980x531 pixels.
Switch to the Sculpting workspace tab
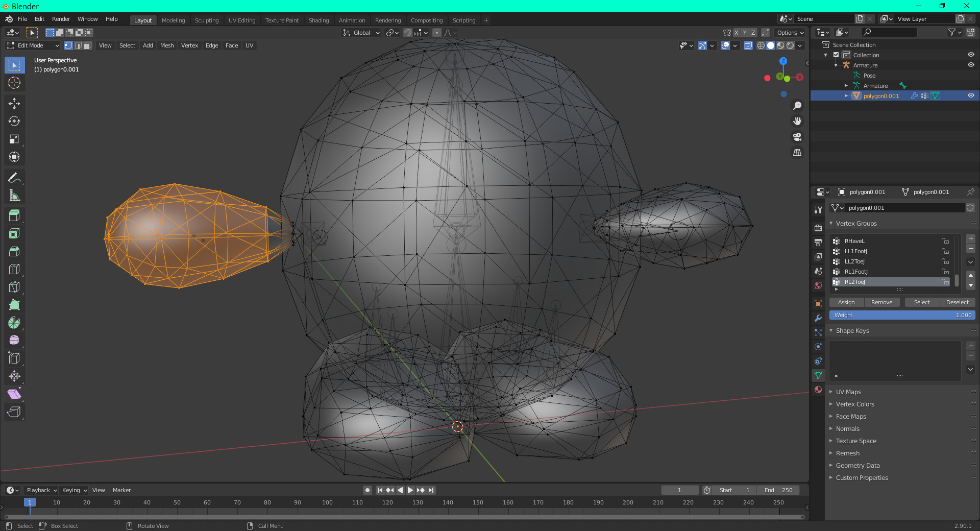click(x=206, y=20)
